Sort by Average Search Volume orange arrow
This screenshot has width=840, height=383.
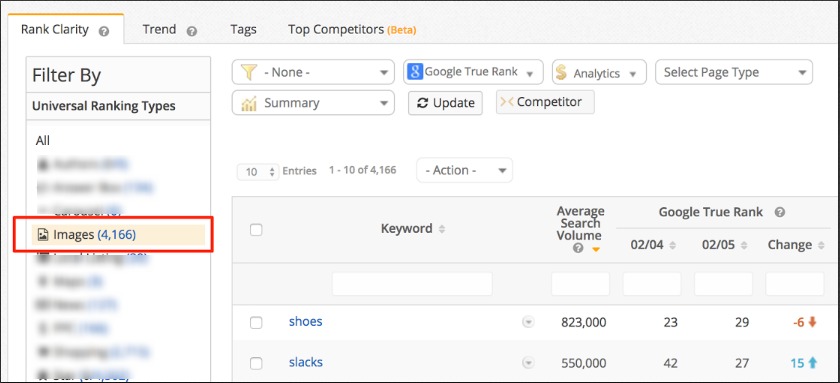pyautogui.click(x=596, y=250)
